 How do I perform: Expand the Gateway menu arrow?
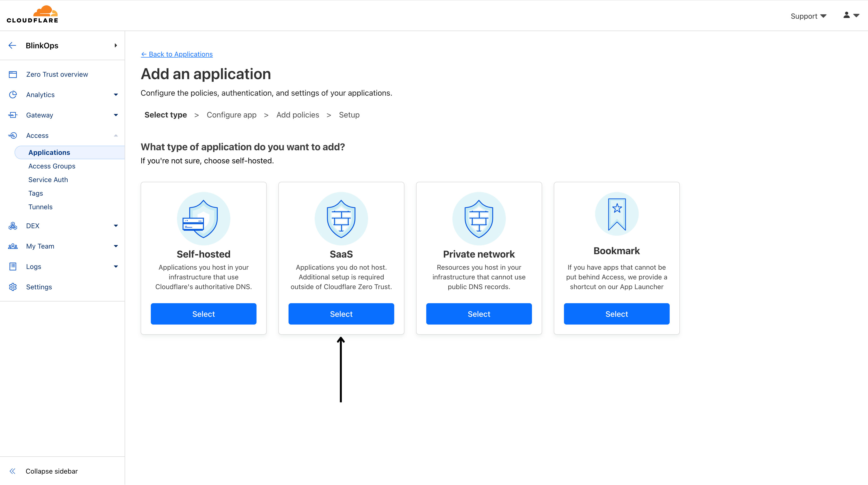(116, 115)
